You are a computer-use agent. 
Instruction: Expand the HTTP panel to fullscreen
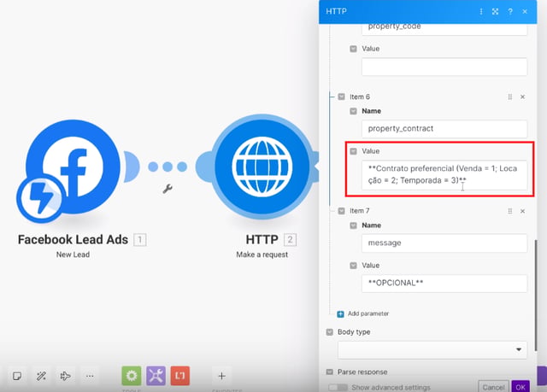pos(495,11)
